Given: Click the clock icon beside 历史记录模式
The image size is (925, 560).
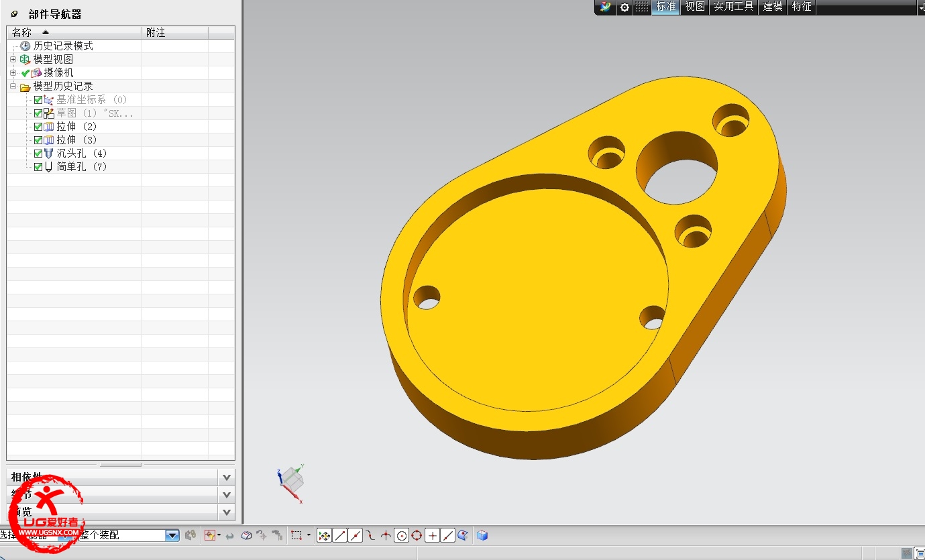Looking at the screenshot, I should tap(25, 46).
